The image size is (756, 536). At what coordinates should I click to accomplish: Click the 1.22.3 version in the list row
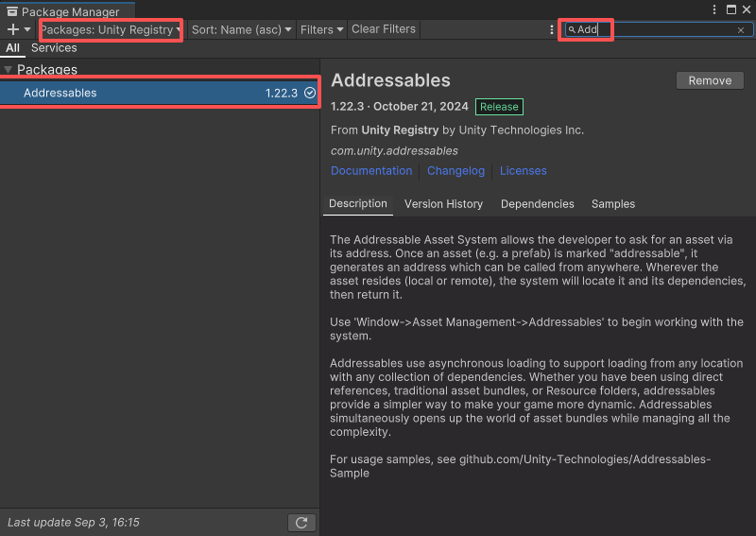[x=281, y=93]
